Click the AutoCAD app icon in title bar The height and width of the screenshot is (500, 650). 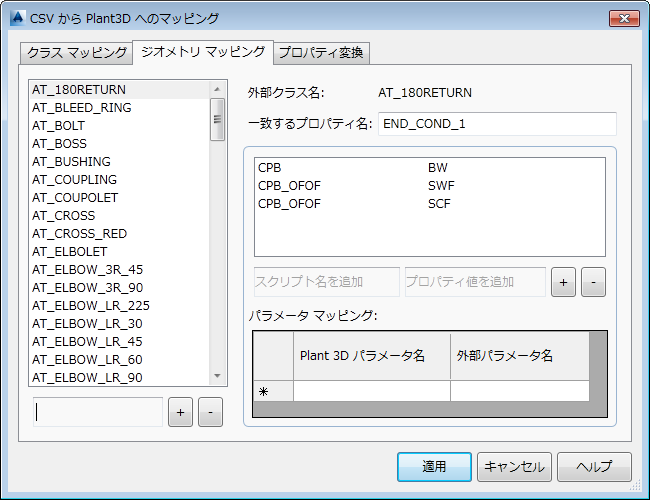coord(17,18)
